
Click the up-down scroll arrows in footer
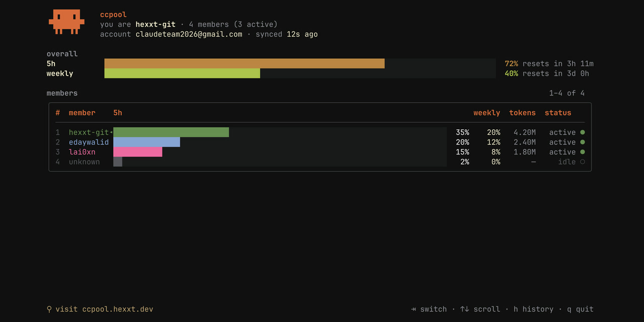tap(464, 309)
